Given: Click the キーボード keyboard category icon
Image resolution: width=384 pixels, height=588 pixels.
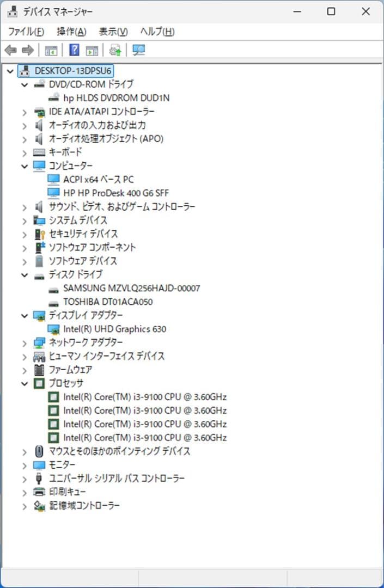Looking at the screenshot, I should [x=39, y=152].
